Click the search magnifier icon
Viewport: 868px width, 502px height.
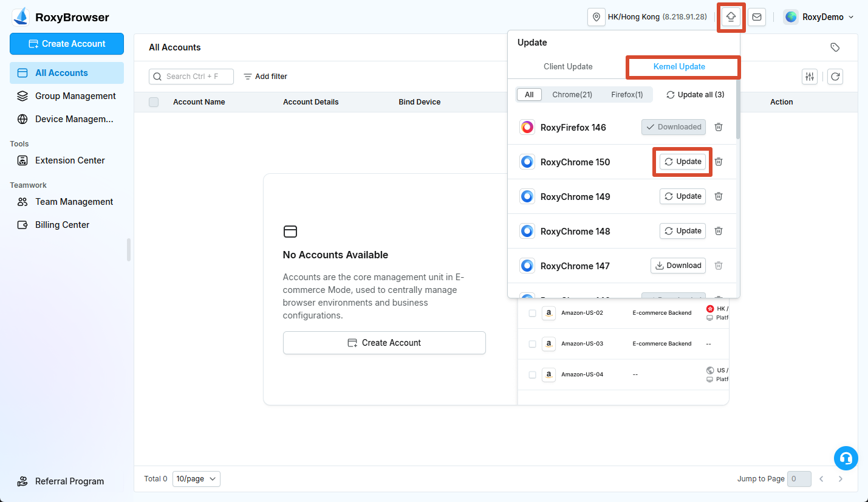(x=159, y=77)
